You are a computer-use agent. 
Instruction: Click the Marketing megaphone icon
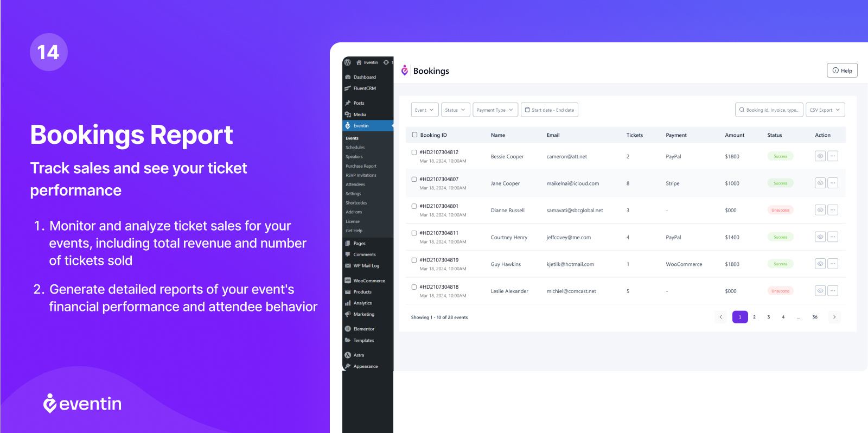click(x=348, y=314)
